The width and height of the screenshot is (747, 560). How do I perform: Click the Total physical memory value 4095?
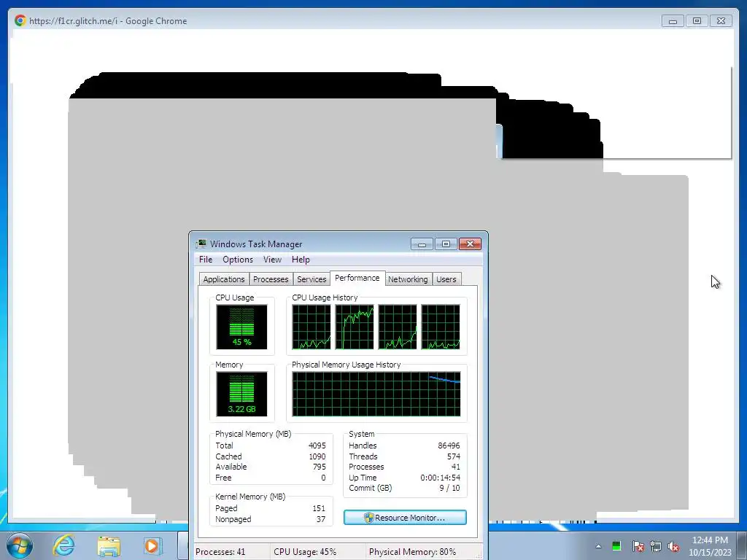pyautogui.click(x=317, y=446)
